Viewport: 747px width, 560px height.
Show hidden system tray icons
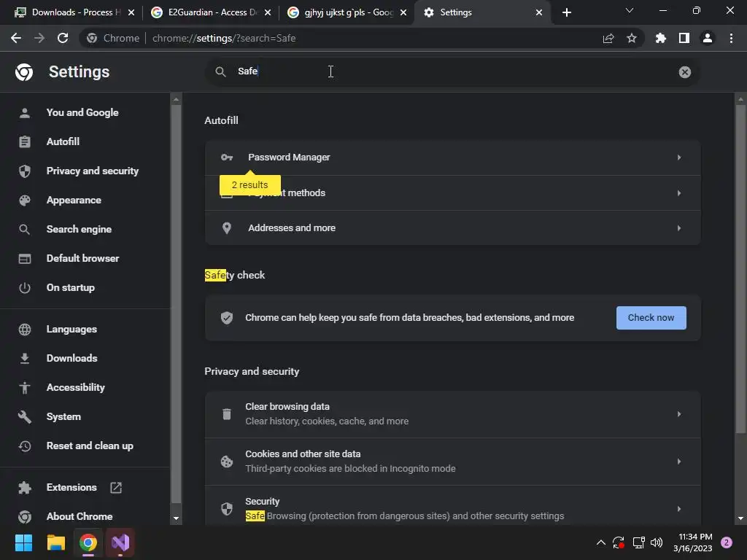601,542
